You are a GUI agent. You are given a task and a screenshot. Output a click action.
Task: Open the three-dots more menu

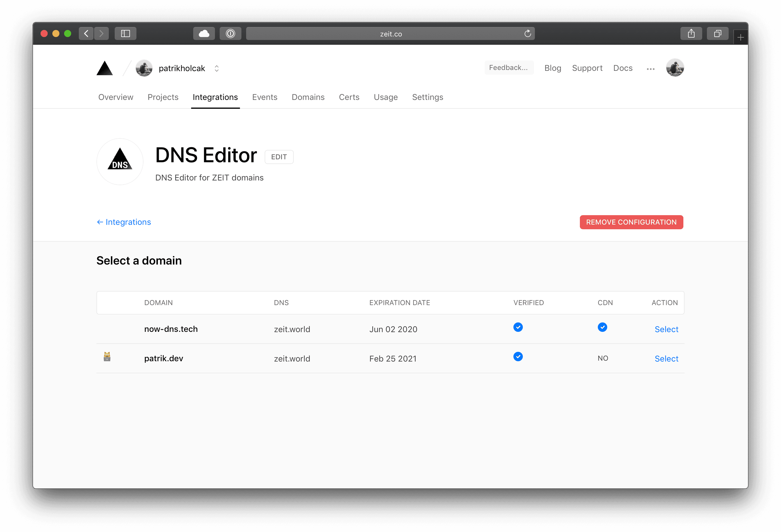click(x=651, y=69)
